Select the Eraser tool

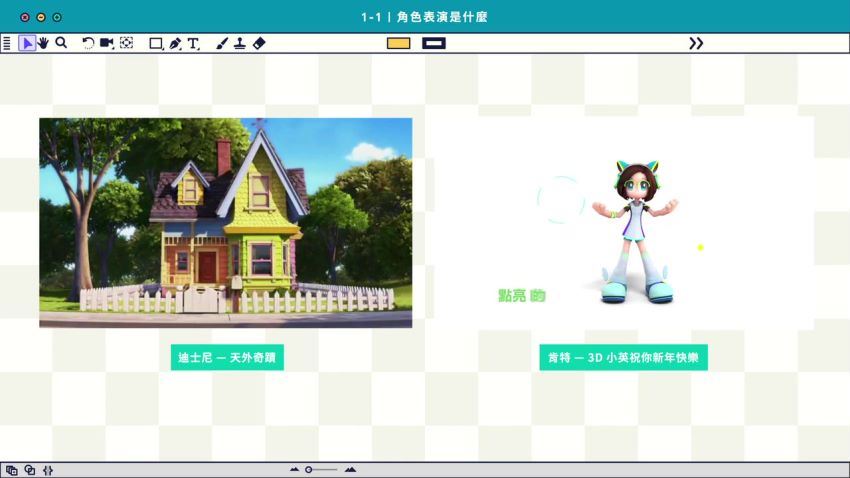[x=259, y=43]
